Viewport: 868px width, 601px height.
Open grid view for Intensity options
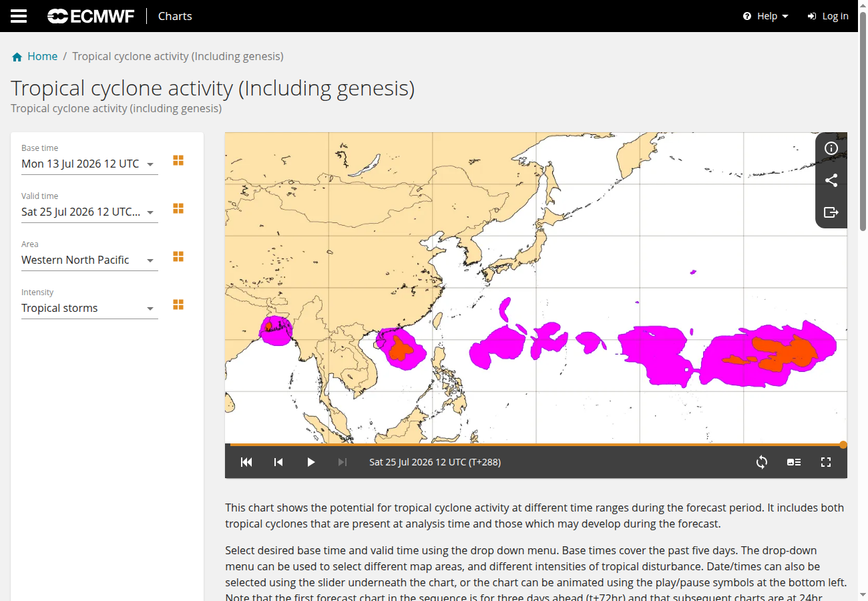tap(178, 305)
